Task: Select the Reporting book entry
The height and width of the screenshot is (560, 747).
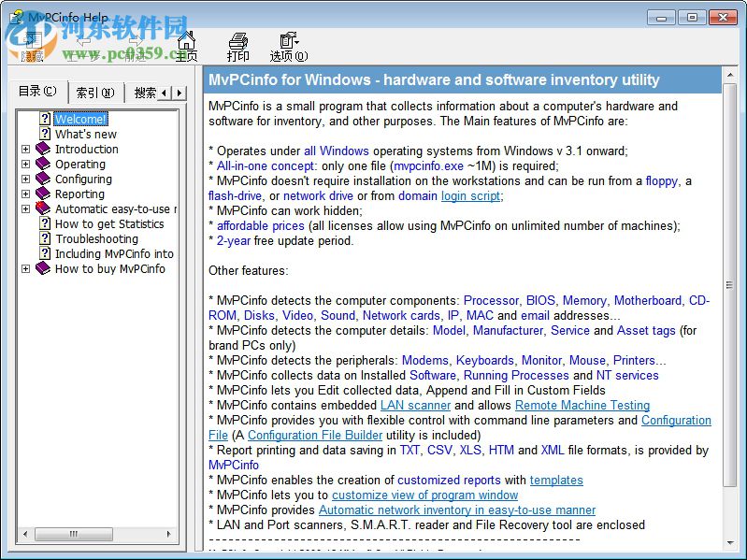Action: point(79,194)
